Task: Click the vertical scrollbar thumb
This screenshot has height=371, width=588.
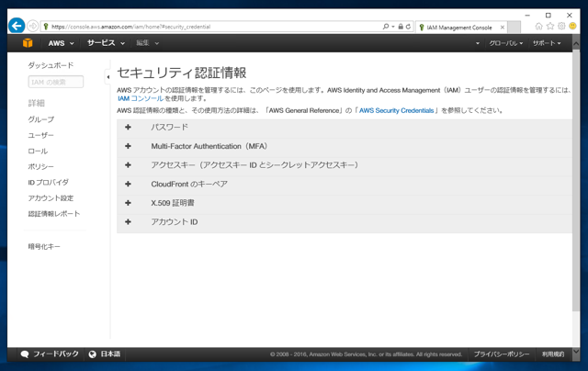Action: coord(576,181)
